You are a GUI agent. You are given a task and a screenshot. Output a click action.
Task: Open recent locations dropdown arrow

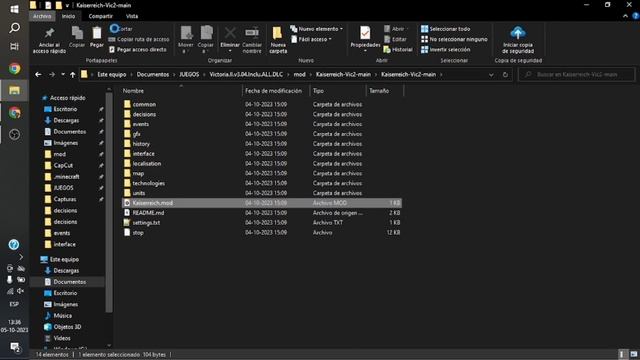click(x=63, y=75)
